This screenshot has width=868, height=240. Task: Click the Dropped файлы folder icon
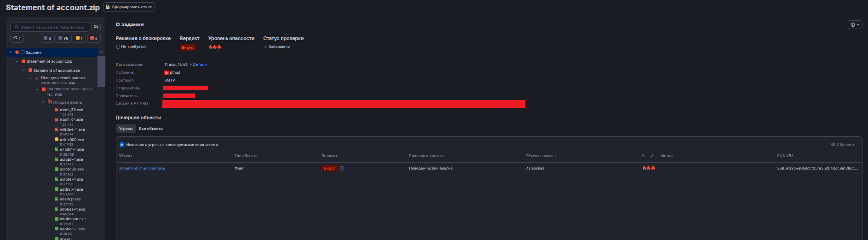(50, 102)
